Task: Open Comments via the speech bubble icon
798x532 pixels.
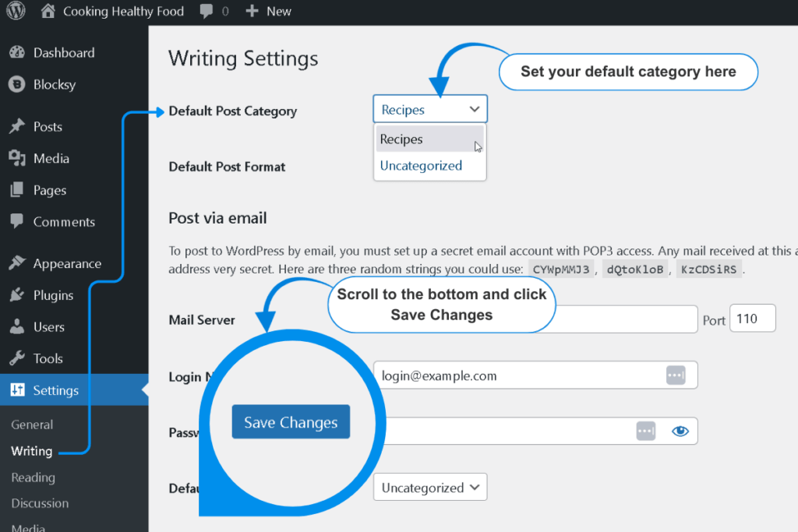Action: [x=17, y=222]
